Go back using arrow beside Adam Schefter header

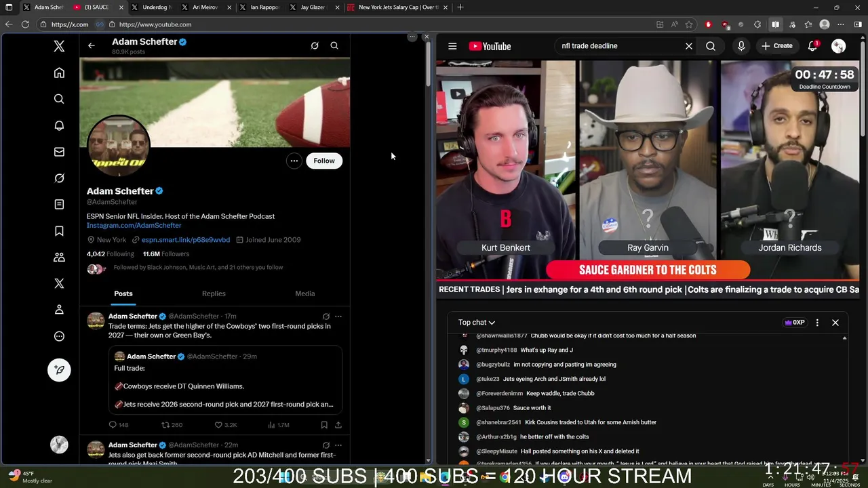tap(92, 45)
